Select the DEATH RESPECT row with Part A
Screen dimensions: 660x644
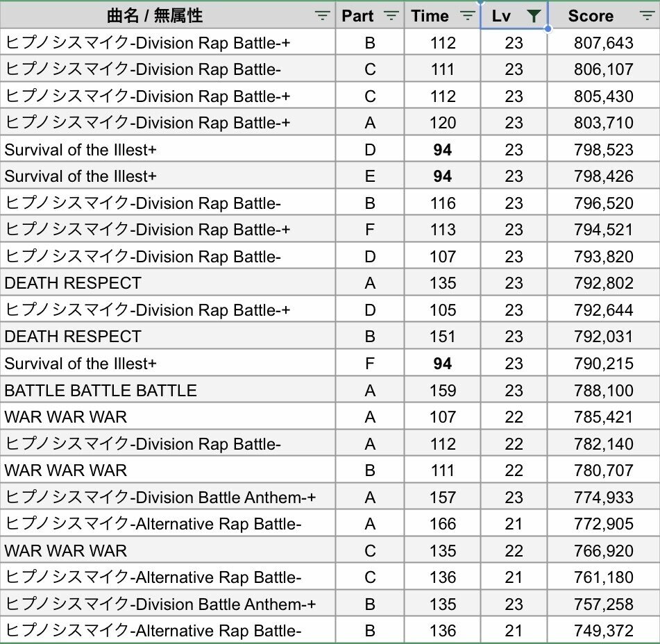coord(330,283)
